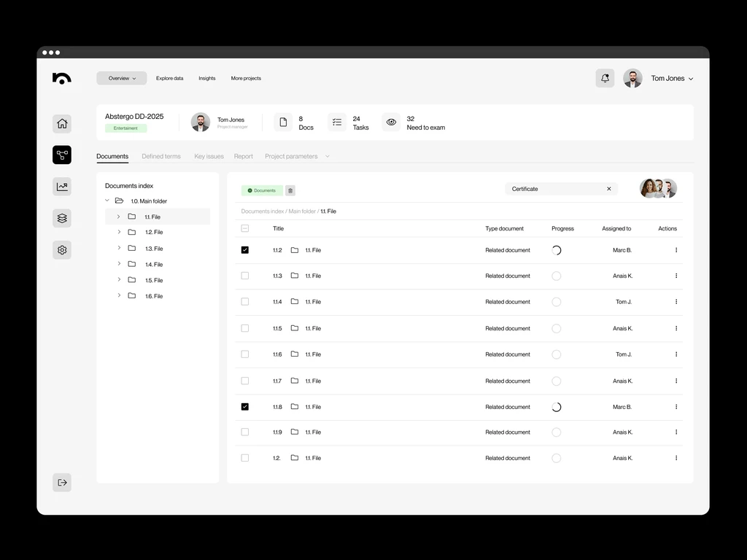Open notifications bell icon
747x560 pixels.
[605, 78]
